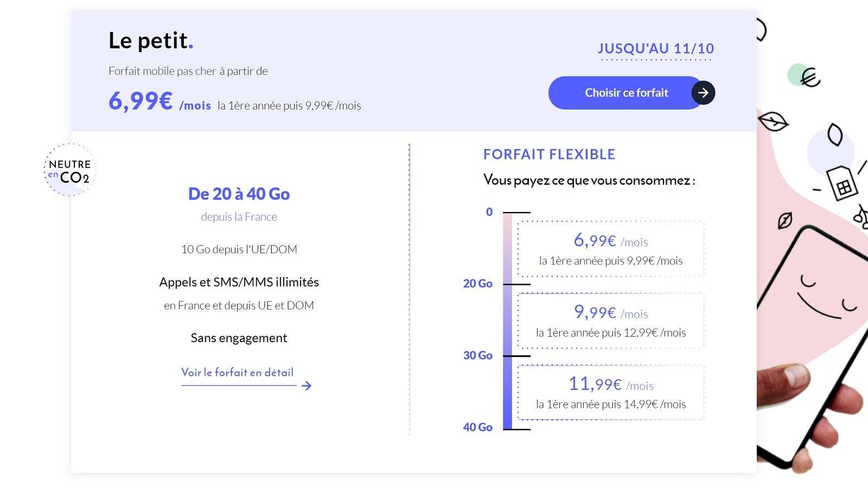Click the Le petit plan title
Image resolution: width=868 pixels, height=488 pixels.
click(151, 40)
